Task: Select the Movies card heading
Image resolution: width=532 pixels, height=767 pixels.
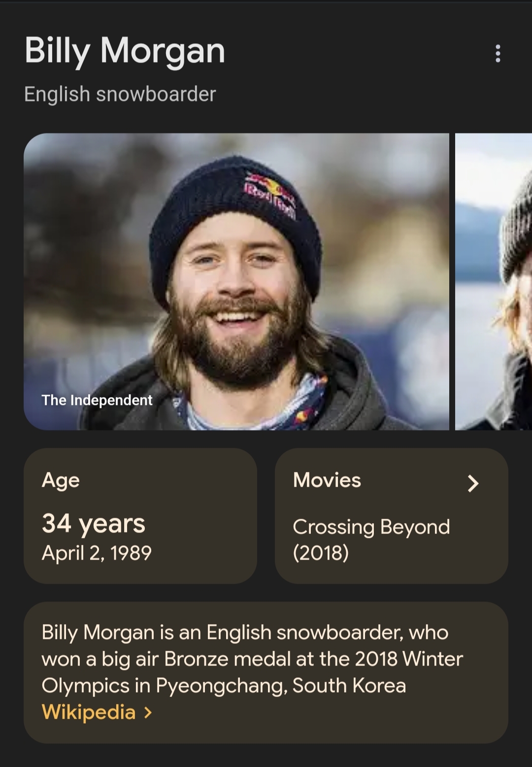Action: (x=327, y=480)
